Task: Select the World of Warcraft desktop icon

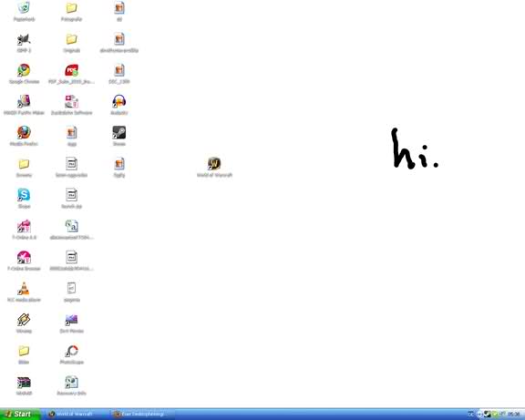Action: [214, 164]
